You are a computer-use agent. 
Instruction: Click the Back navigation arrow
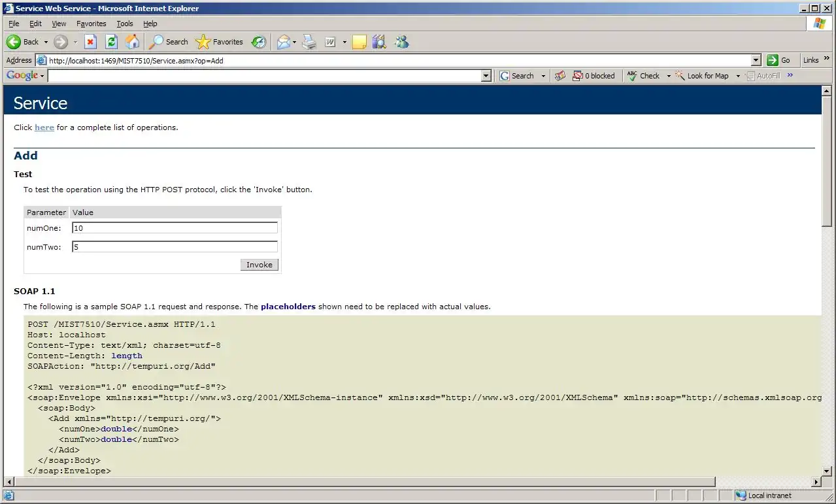14,42
